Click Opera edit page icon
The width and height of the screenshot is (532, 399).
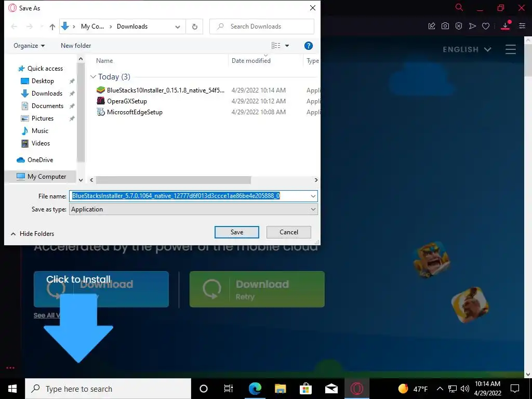(x=432, y=26)
